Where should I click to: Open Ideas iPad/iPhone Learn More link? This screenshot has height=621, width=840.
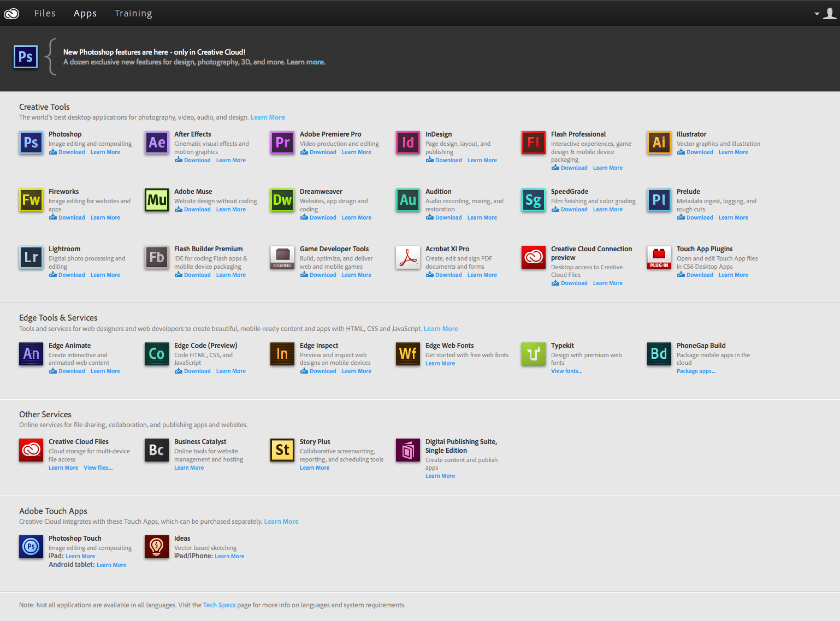[x=229, y=557]
